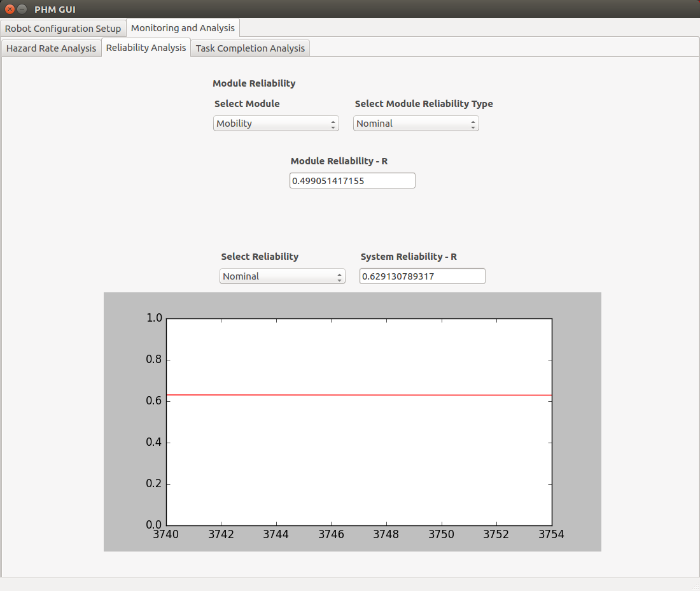Open the Select Module Reliability Type dropdown
700x591 pixels.
(416, 124)
